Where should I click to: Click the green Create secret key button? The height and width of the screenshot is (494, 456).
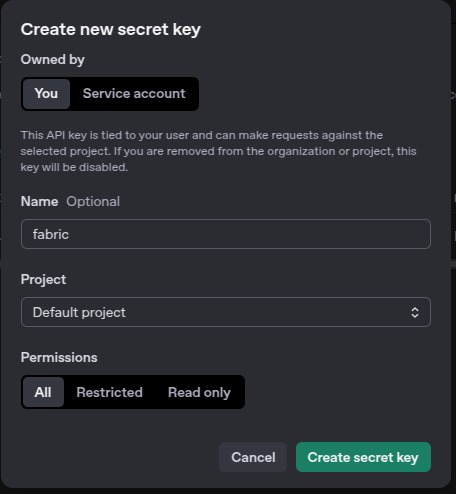point(363,457)
